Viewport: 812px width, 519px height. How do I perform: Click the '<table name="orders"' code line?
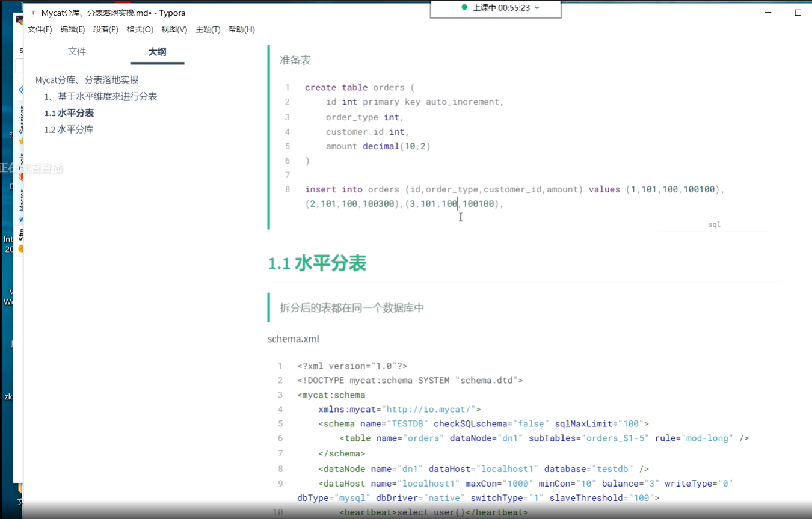544,438
